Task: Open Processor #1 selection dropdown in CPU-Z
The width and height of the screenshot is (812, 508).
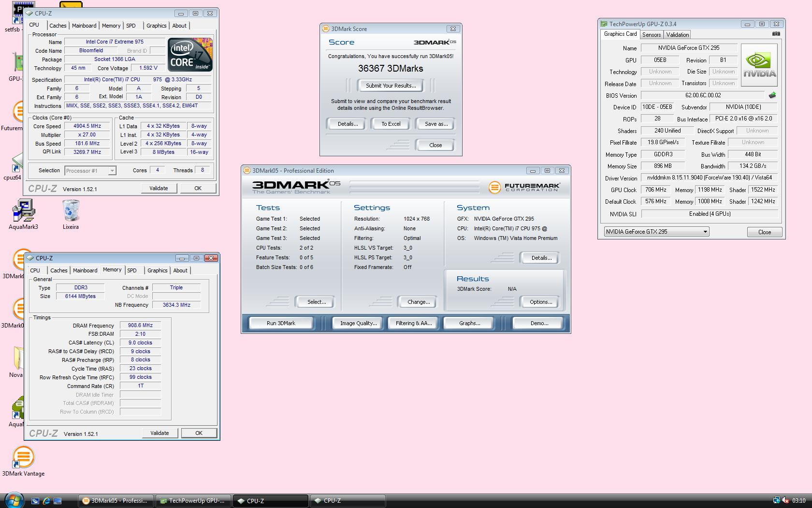Action: (x=90, y=170)
